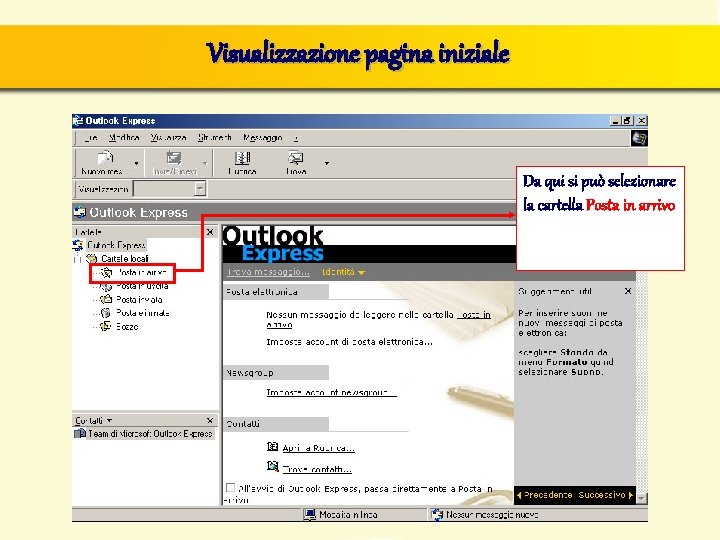Select the Bozze folder
This screenshot has width=720, height=540.
[127, 326]
